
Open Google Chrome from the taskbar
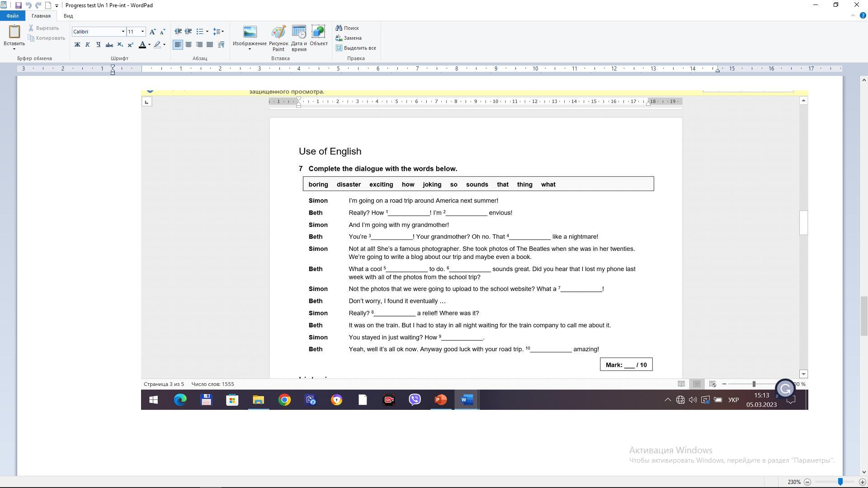tap(284, 400)
